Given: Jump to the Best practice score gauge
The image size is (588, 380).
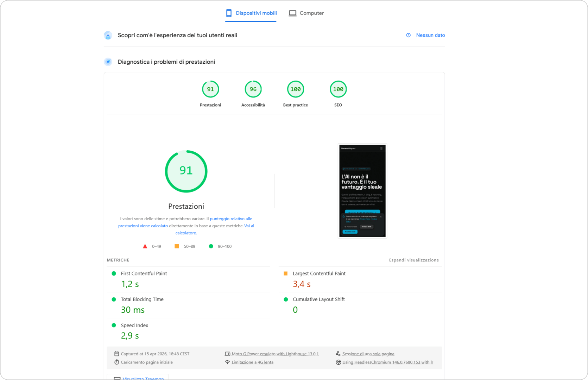Looking at the screenshot, I should [296, 89].
